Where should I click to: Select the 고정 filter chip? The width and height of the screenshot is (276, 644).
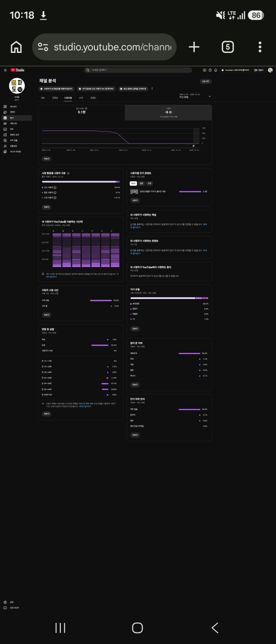(x=149, y=183)
